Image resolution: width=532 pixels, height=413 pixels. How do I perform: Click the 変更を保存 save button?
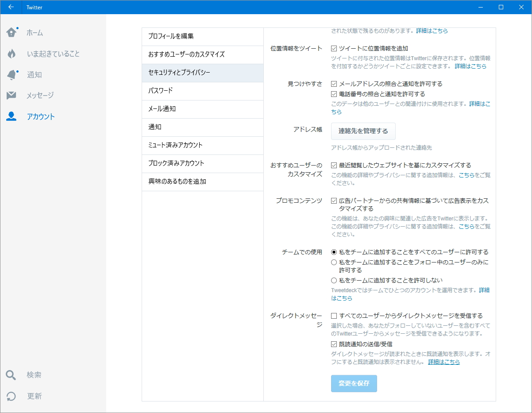(354, 383)
